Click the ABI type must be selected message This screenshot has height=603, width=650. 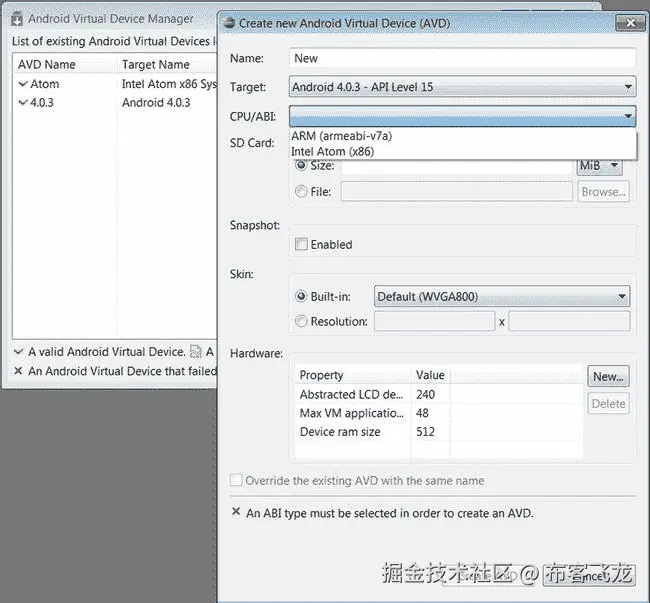pos(390,513)
